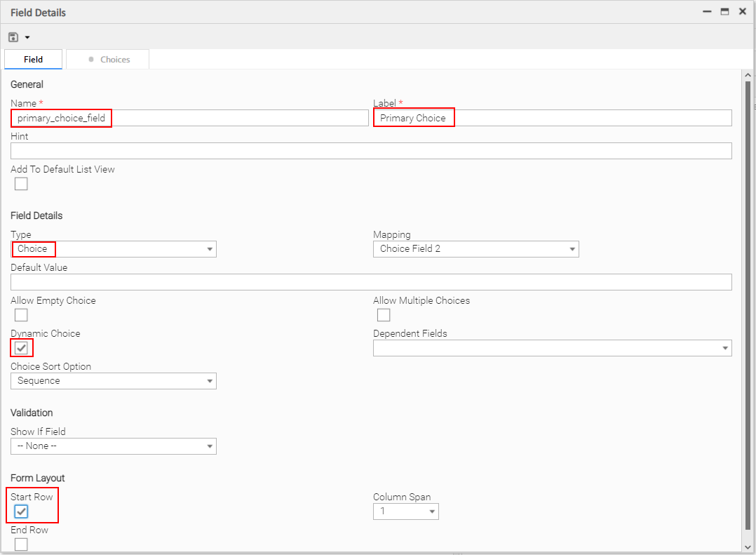Click the Default Value field

(x=371, y=282)
